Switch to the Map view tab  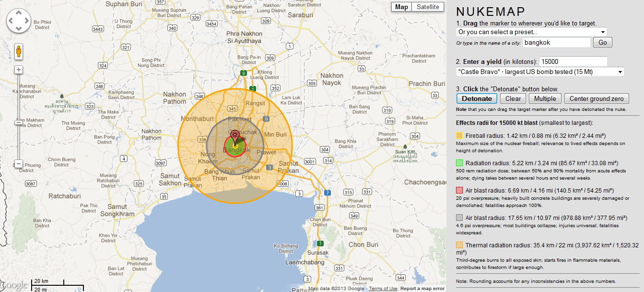(x=401, y=7)
